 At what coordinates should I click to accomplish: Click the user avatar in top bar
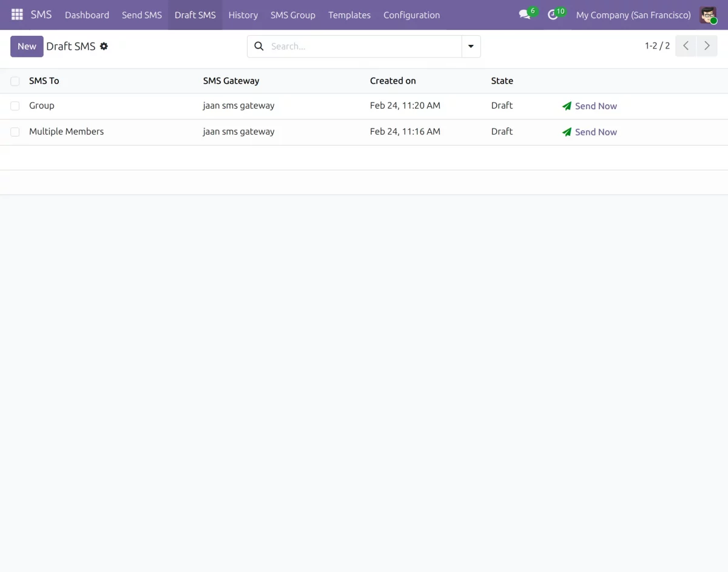tap(708, 15)
